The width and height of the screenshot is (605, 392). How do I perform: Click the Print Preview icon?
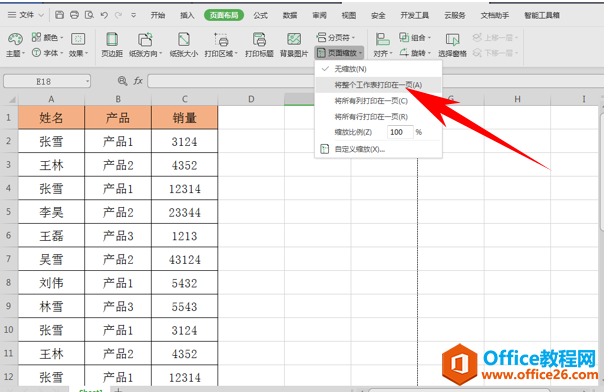[x=89, y=15]
